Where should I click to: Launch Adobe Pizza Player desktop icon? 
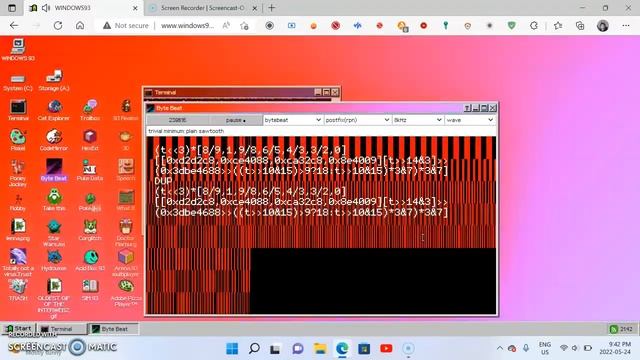126,293
